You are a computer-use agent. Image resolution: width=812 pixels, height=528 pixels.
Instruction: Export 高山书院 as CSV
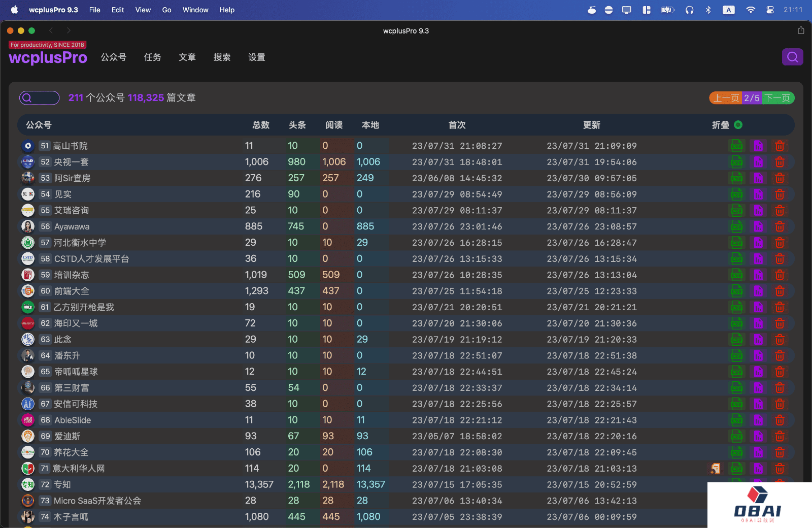(x=736, y=146)
